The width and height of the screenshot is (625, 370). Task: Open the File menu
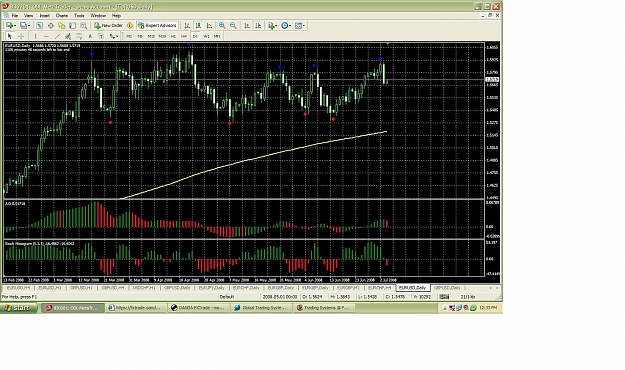click(x=15, y=16)
